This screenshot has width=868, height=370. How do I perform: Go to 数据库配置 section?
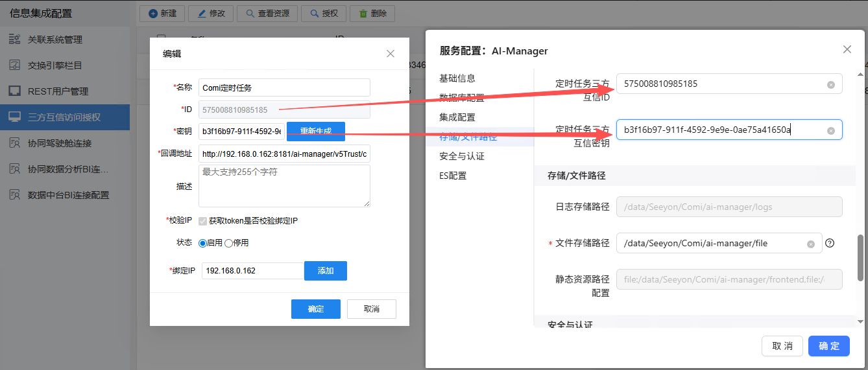point(462,98)
